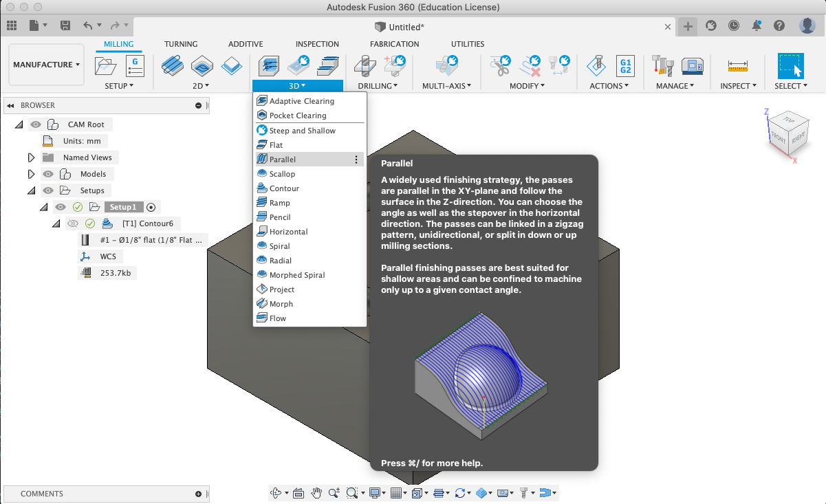
Task: Select the Multi-Axis Swarf tool icon
Action: 446,66
